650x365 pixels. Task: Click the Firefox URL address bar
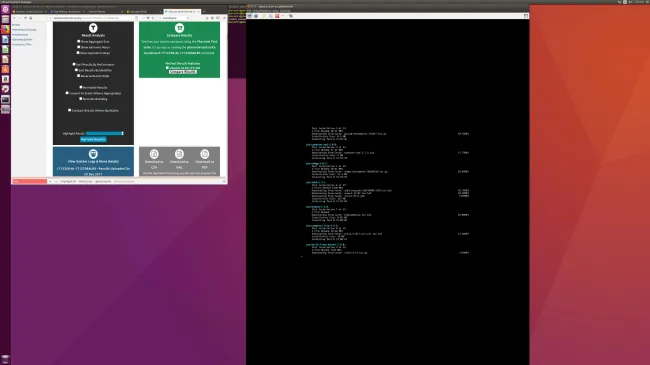click(x=92, y=18)
